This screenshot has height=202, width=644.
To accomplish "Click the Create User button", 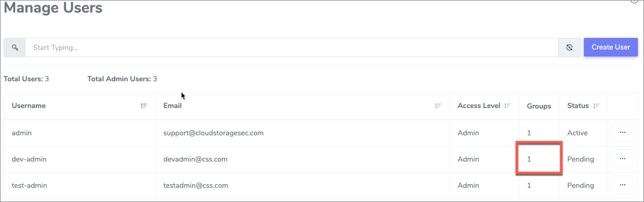I will [611, 47].
